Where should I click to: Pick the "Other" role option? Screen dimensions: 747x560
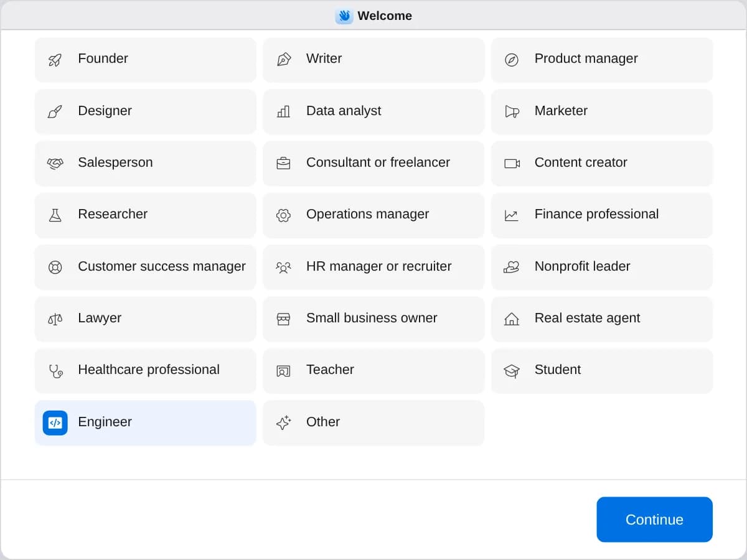pyautogui.click(x=374, y=423)
